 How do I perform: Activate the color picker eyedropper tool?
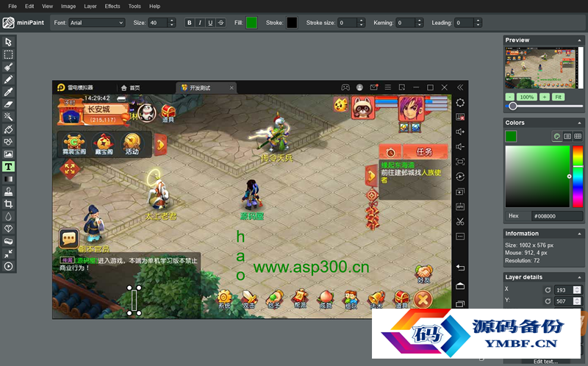[x=8, y=91]
